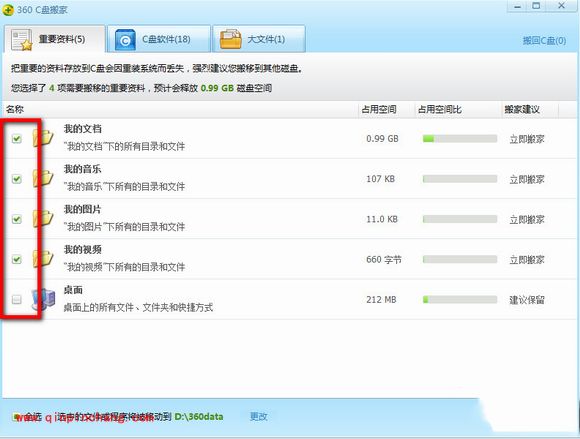Switch to the 重要资料(5) tab
This screenshot has width=580, height=439.
point(55,39)
